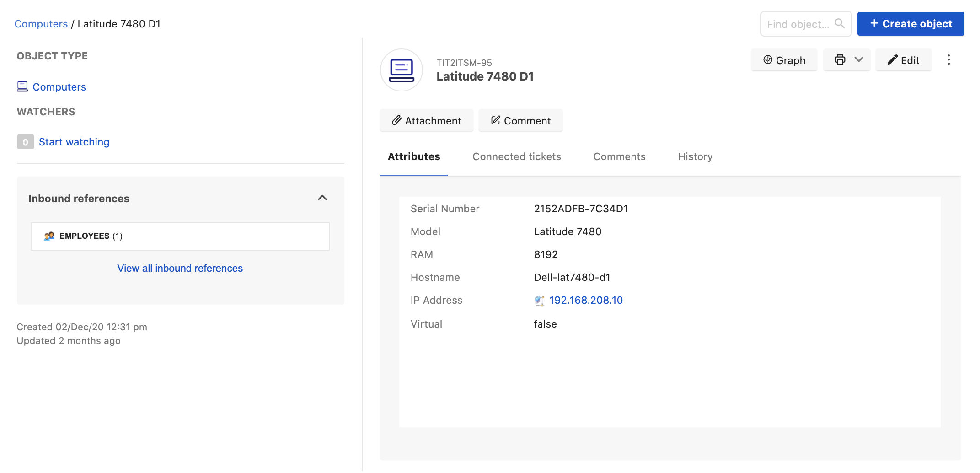Open the three-dot more actions menu
The height and width of the screenshot is (473, 980).
(x=948, y=60)
